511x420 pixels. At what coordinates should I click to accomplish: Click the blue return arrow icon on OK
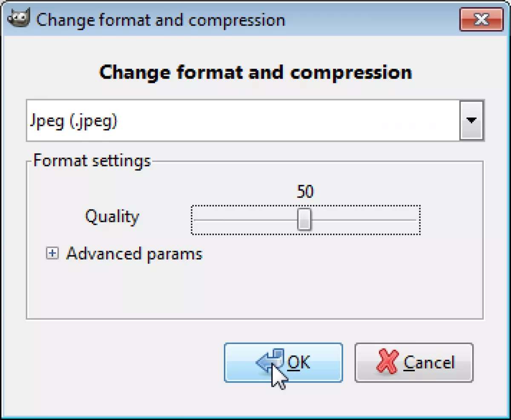click(x=270, y=361)
